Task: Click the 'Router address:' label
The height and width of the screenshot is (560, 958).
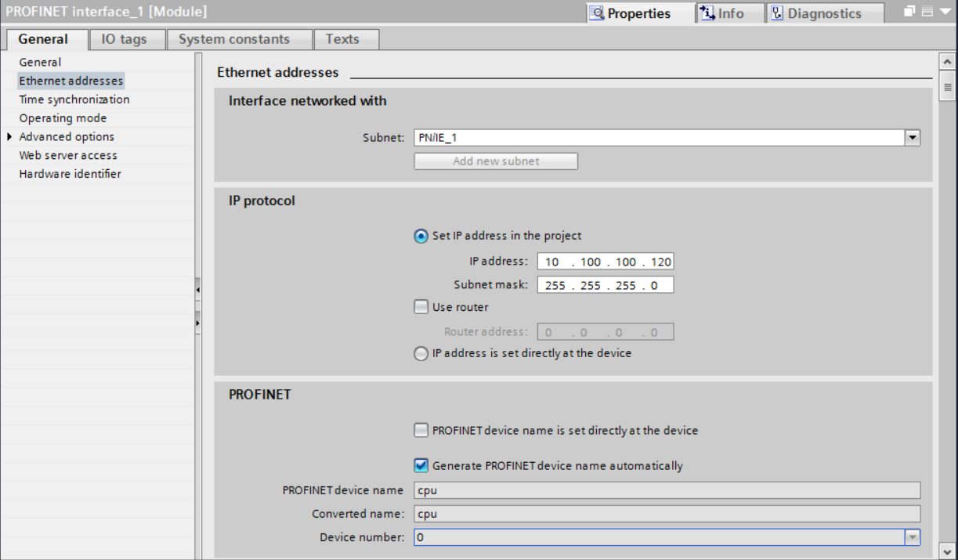Action: click(486, 332)
